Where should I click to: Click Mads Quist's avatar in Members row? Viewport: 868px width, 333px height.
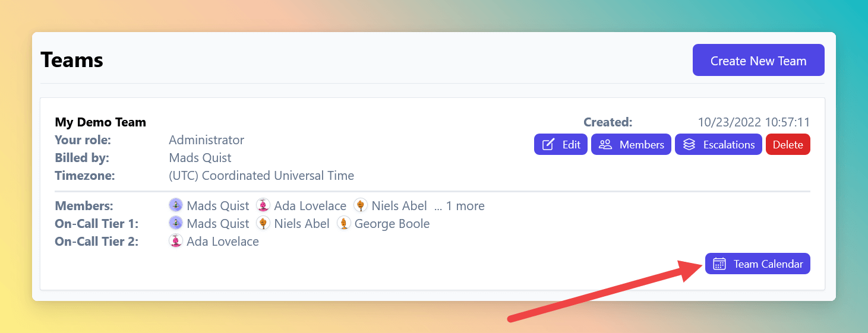point(176,205)
